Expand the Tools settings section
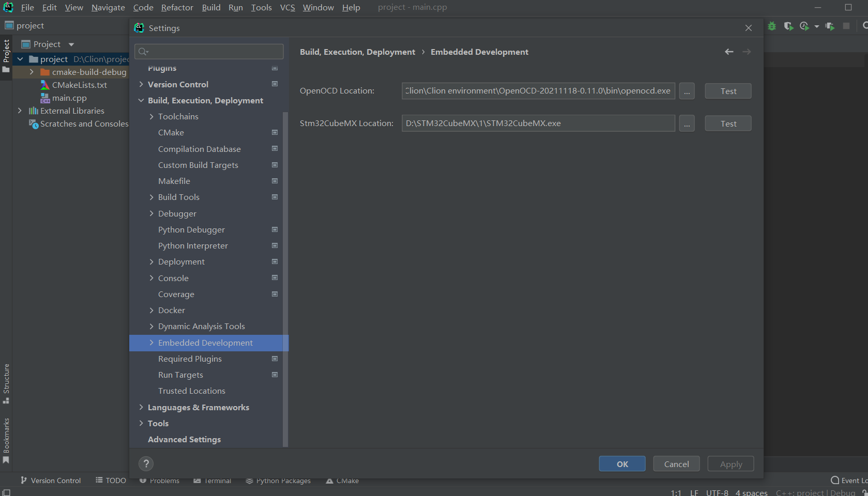Image resolution: width=868 pixels, height=496 pixels. [141, 423]
